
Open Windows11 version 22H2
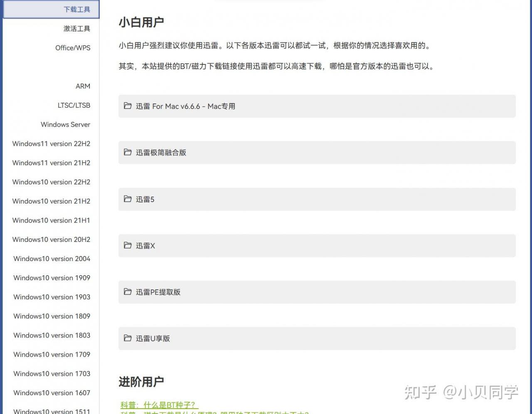tap(51, 143)
